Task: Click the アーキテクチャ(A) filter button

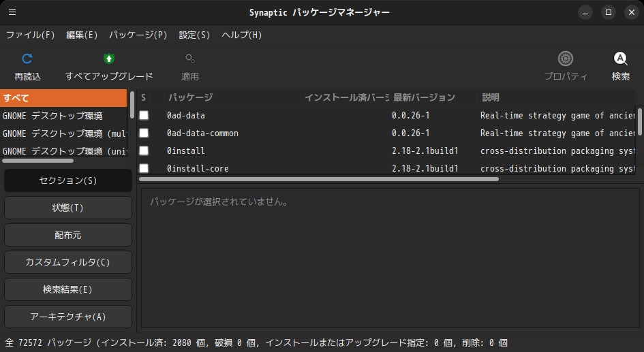Action: point(68,317)
